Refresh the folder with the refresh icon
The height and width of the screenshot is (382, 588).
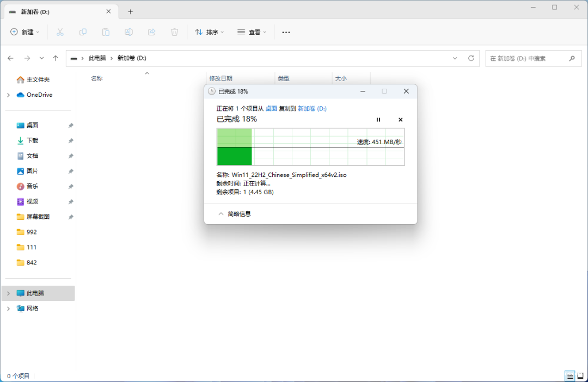(x=470, y=58)
